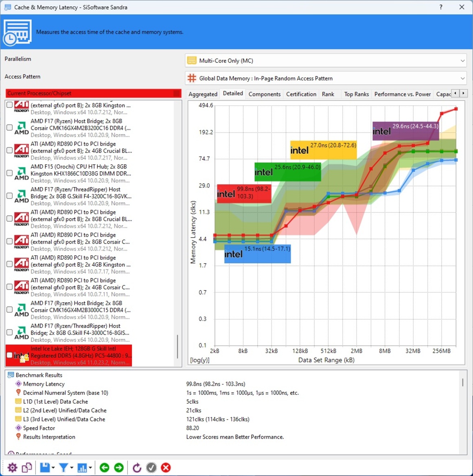Switch to the Aggregated tab
This screenshot has width=473, height=476.
click(x=203, y=94)
